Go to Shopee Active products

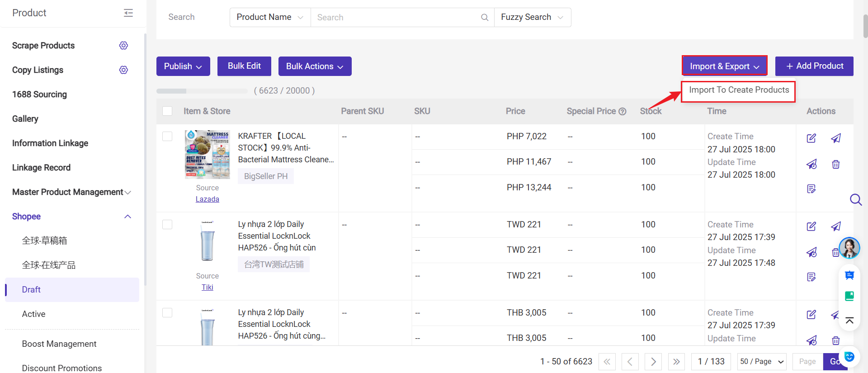33,314
